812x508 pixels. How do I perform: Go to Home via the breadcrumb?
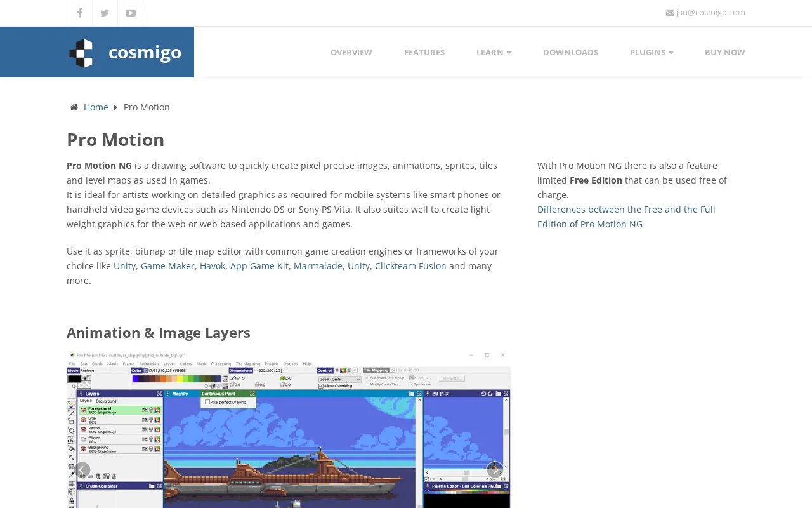point(96,107)
